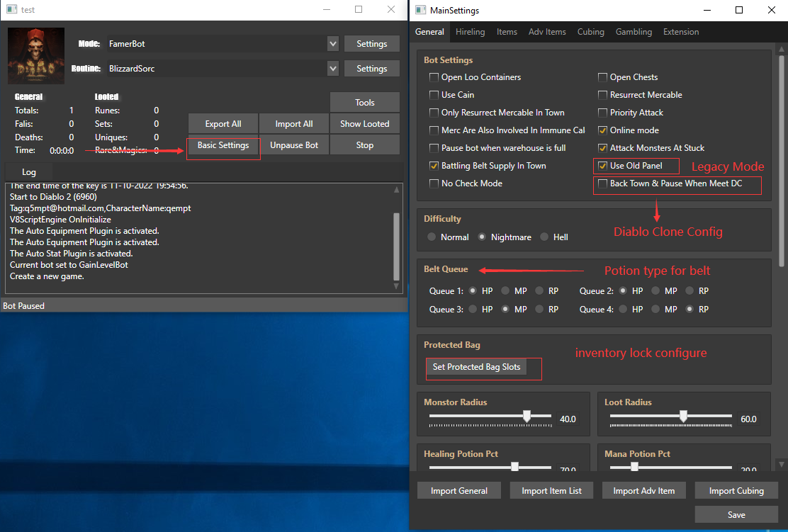Select the Log tab
This screenshot has width=788, height=532.
tap(28, 172)
